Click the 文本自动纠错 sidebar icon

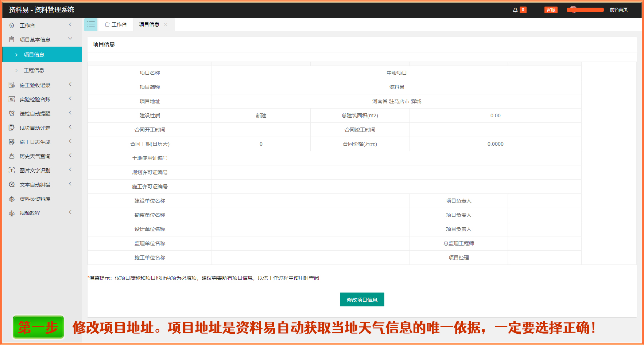(x=12, y=184)
